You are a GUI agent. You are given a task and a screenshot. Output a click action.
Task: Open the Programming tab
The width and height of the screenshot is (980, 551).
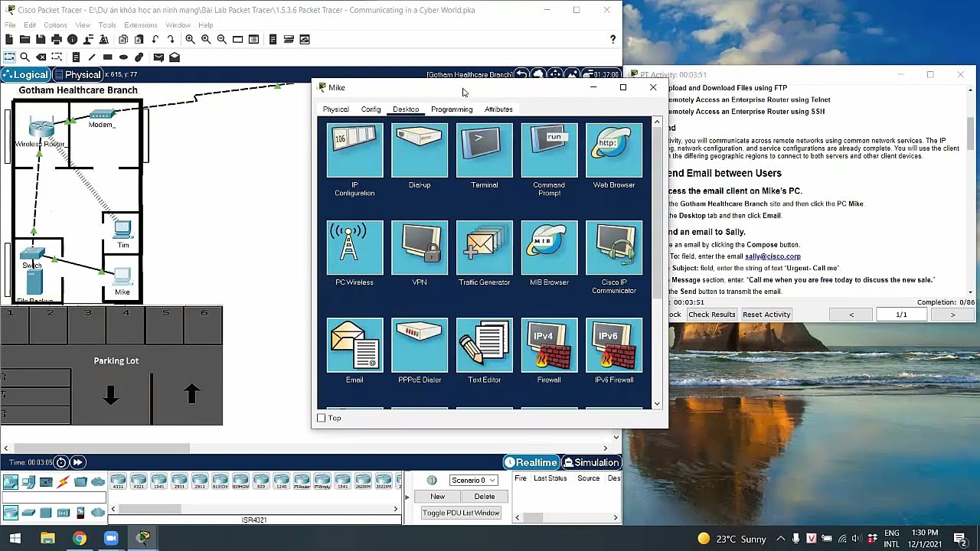tap(452, 109)
